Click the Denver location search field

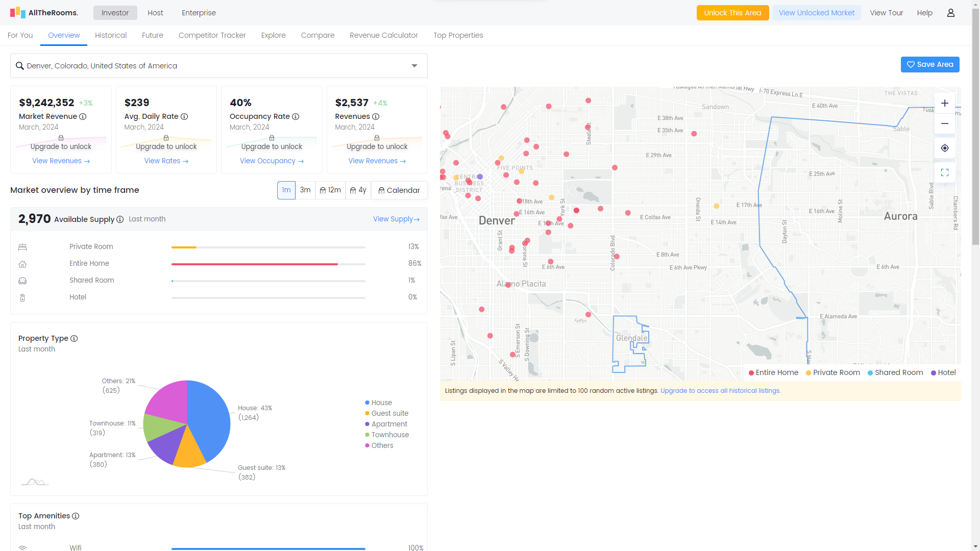(219, 66)
